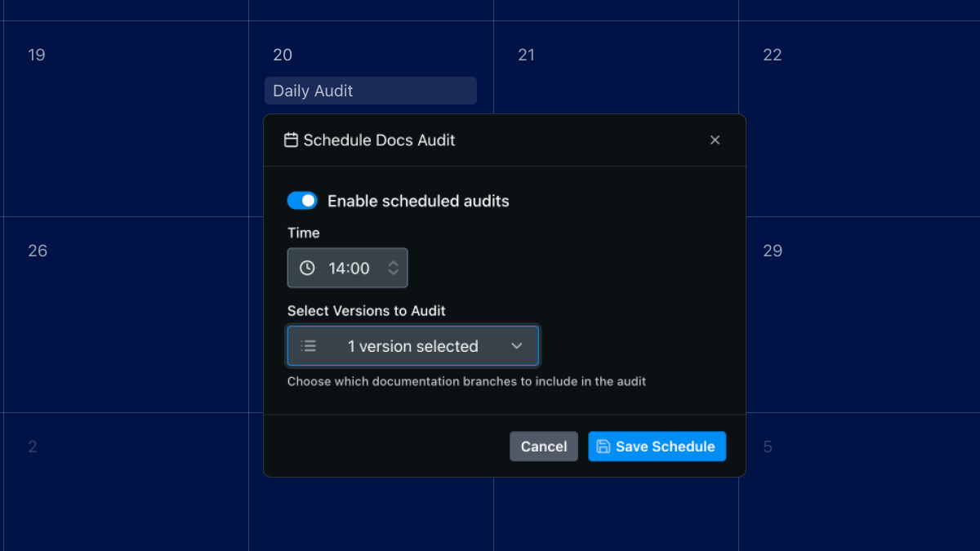Screen dimensions: 980x551
Task: Click the floppy disk icon on Save Schedule
Action: click(604, 446)
